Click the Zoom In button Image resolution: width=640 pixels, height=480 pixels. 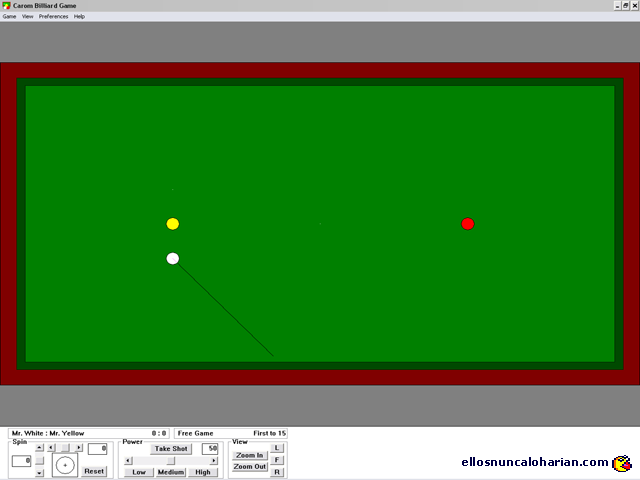click(249, 455)
